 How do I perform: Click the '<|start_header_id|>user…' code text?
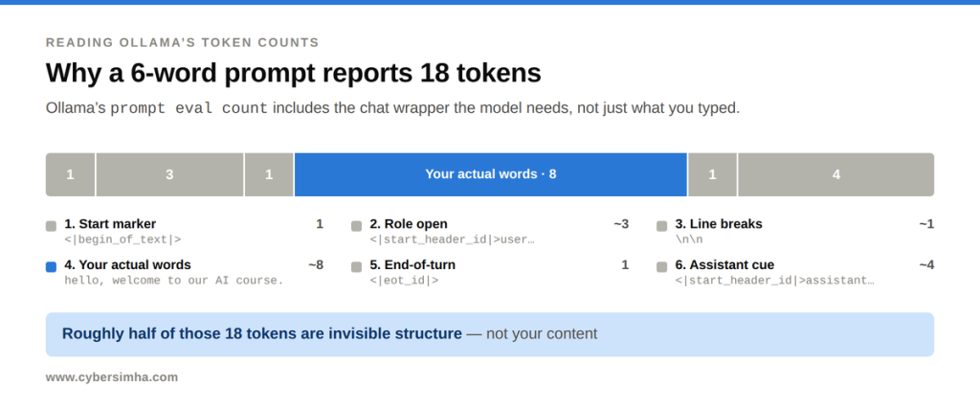[x=453, y=239]
